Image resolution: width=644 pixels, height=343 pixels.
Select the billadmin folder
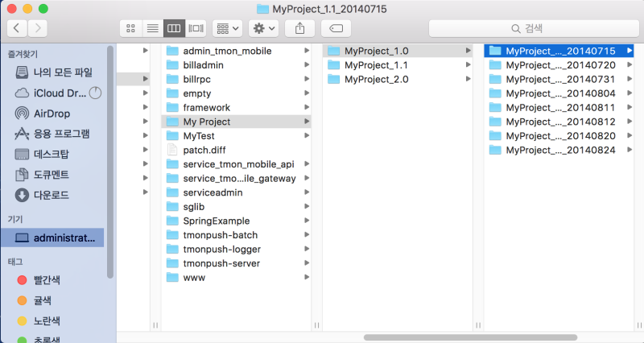(x=236, y=65)
